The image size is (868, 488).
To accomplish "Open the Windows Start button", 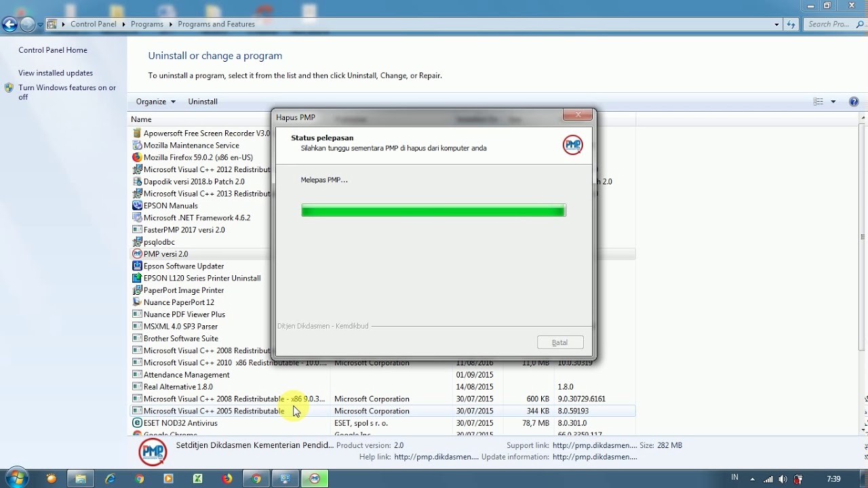I will 15,478.
